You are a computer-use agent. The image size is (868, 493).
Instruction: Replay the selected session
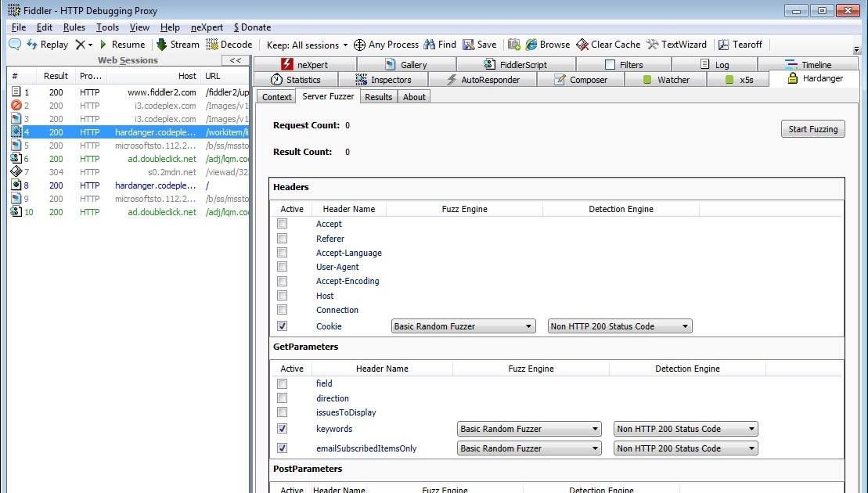[48, 45]
